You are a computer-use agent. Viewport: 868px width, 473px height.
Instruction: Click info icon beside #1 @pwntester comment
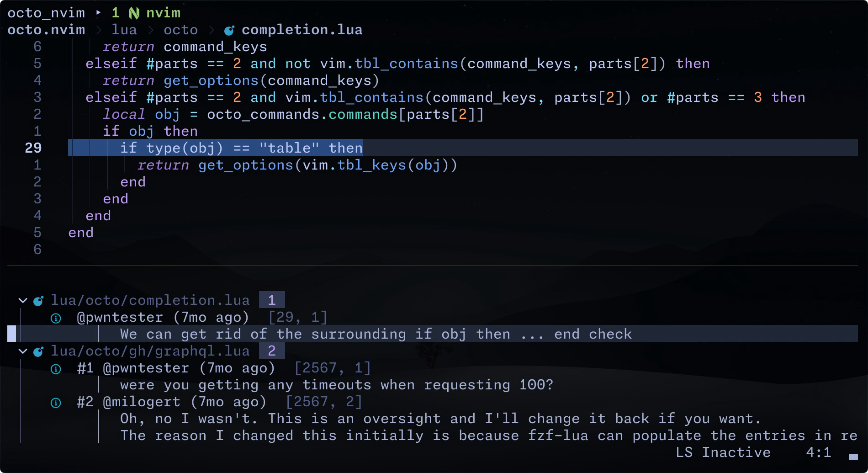click(x=56, y=369)
